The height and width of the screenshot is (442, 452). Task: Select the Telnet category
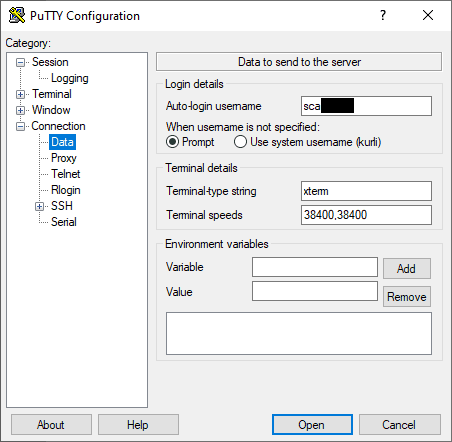coord(66,174)
